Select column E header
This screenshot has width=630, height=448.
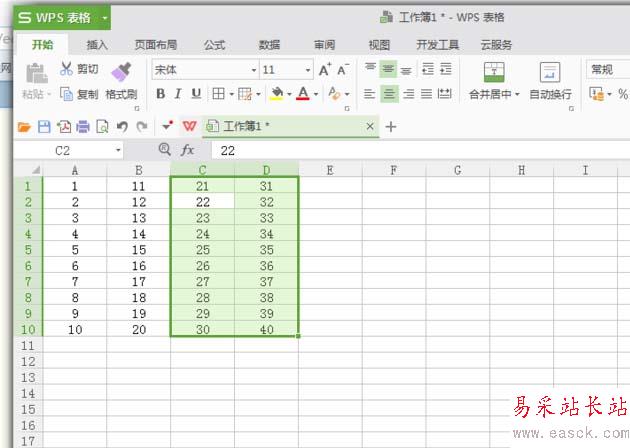coord(330,170)
